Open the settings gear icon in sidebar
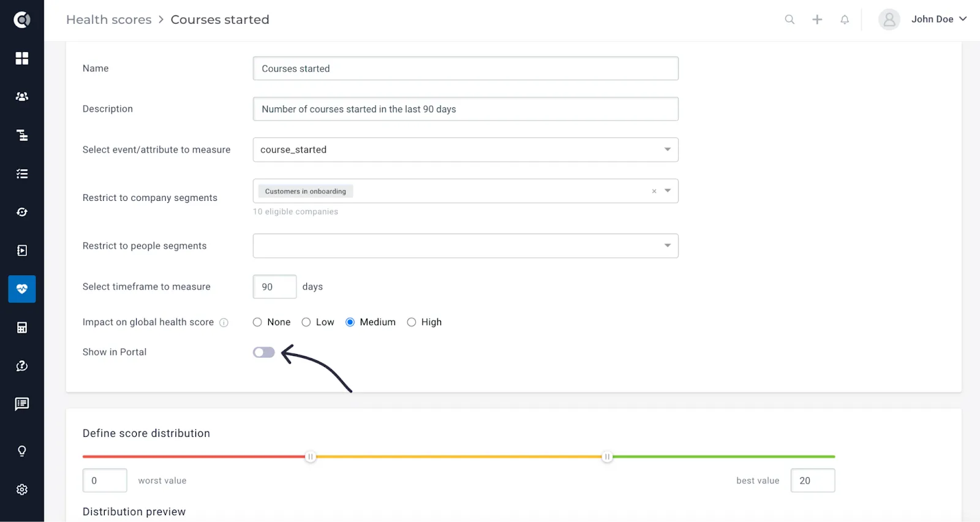This screenshot has width=980, height=522. coord(22,490)
